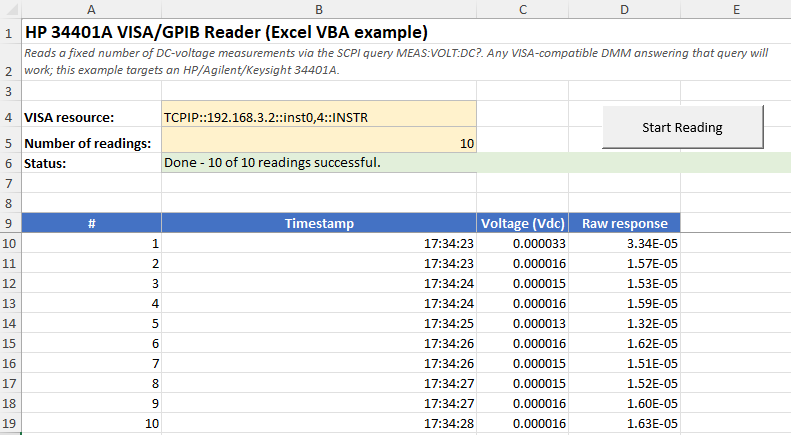Image resolution: width=791 pixels, height=435 pixels.
Task: Click raw response 1.63E-05
Action: point(625,423)
